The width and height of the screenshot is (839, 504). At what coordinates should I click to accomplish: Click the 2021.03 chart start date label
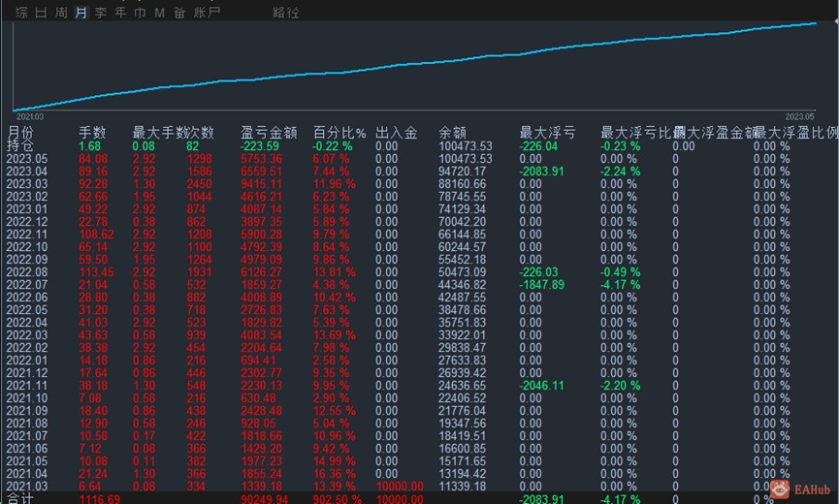pyautogui.click(x=29, y=116)
